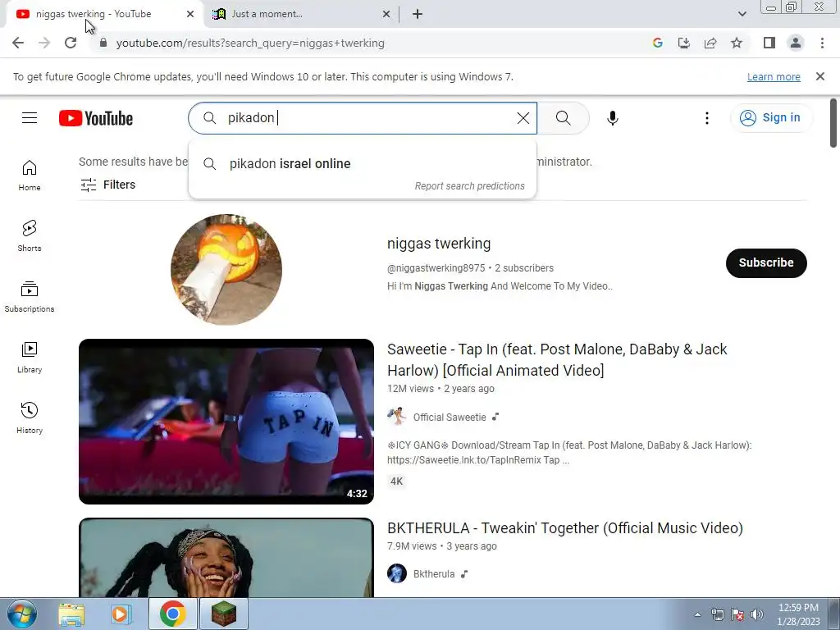Click the page vertical scrollbar
Screen dimensions: 840x630
click(833, 123)
